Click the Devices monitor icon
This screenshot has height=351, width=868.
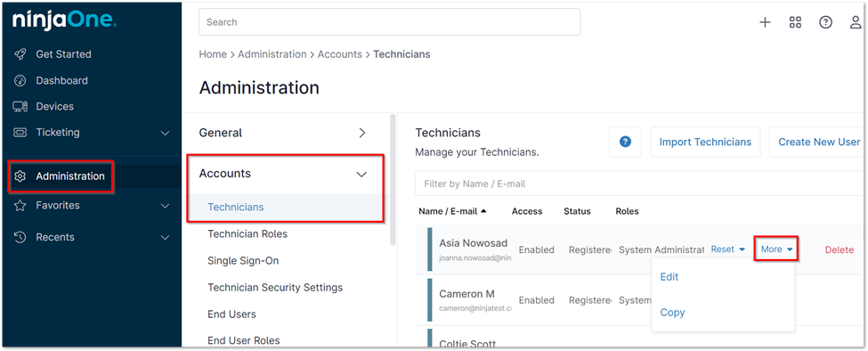point(20,106)
